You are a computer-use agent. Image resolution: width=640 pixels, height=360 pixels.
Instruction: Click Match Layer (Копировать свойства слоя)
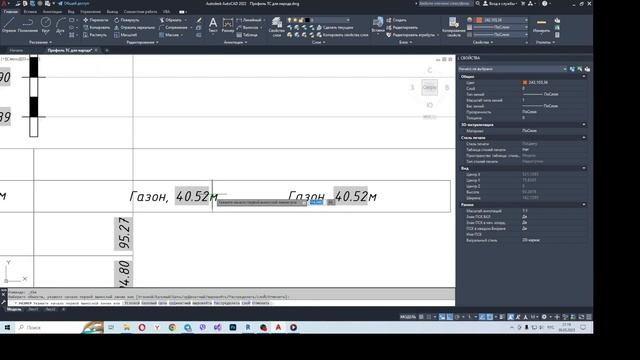(x=342, y=35)
